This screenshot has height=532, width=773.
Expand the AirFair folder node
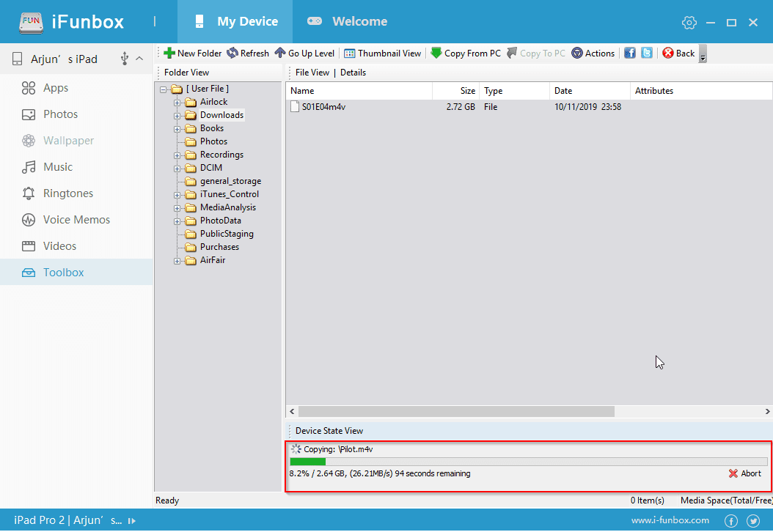point(177,261)
